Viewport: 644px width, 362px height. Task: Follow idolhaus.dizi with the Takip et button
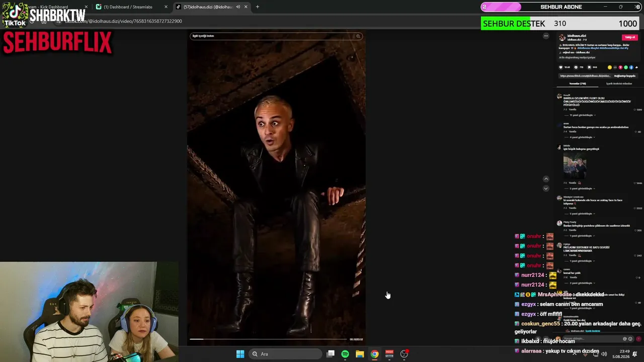[x=629, y=37]
